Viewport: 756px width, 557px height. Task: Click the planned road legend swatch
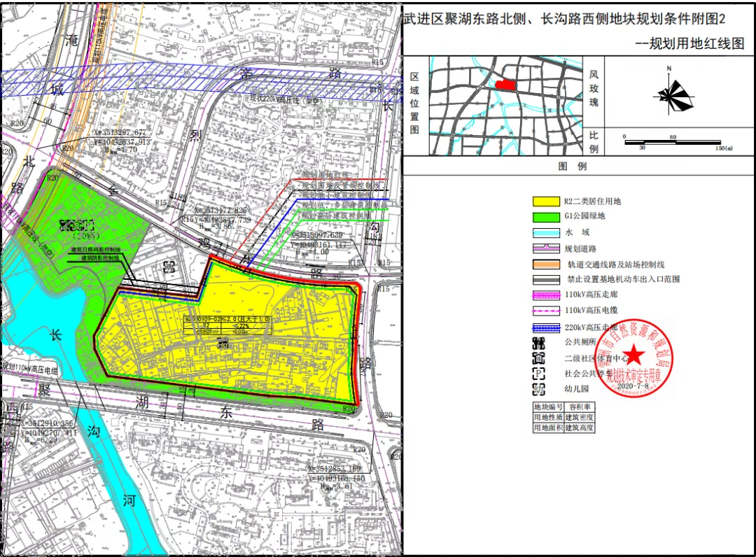pyautogui.click(x=546, y=248)
